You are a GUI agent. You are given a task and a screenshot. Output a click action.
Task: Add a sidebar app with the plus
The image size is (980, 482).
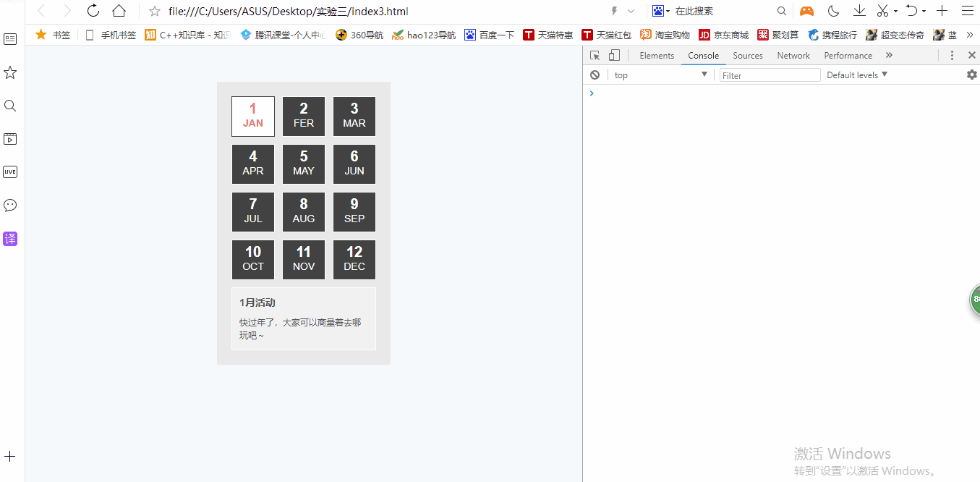[10, 457]
